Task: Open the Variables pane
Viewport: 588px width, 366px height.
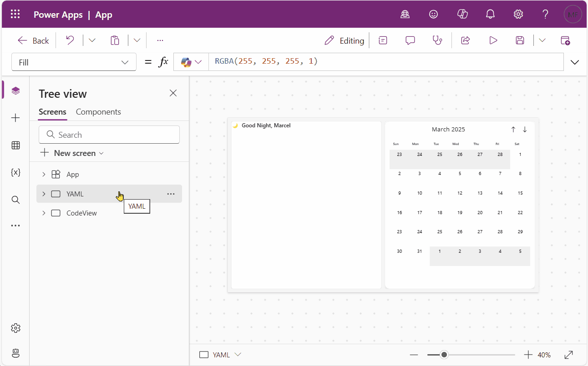Action: (15, 172)
